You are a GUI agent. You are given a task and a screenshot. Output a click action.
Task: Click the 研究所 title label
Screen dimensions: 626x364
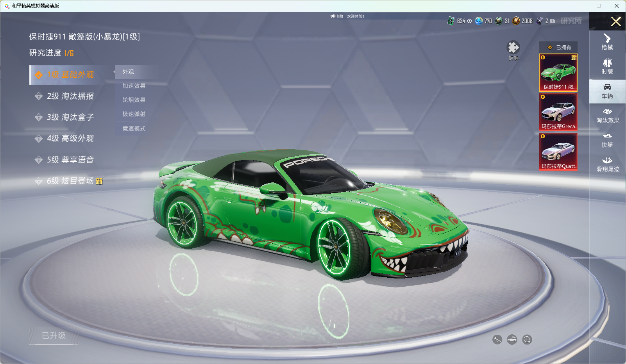point(571,21)
